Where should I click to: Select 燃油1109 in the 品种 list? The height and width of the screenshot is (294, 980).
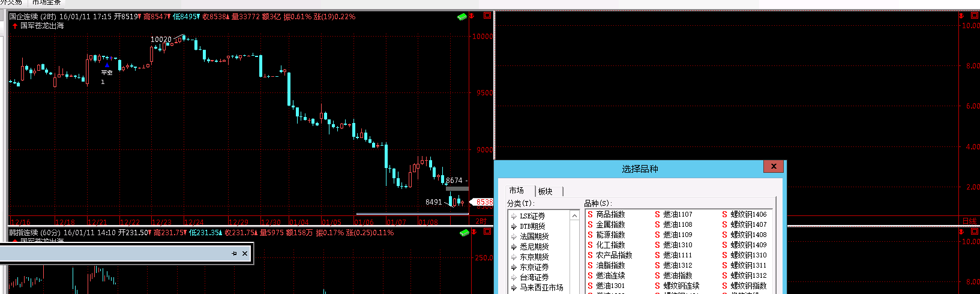point(678,235)
